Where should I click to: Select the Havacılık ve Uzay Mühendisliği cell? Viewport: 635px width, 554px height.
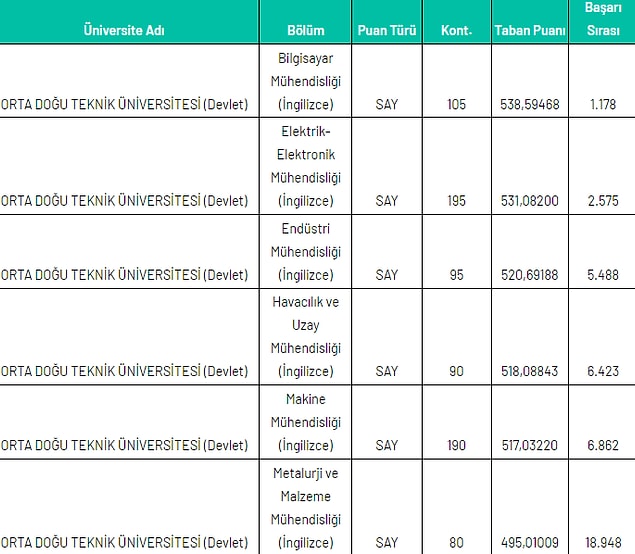pos(306,337)
